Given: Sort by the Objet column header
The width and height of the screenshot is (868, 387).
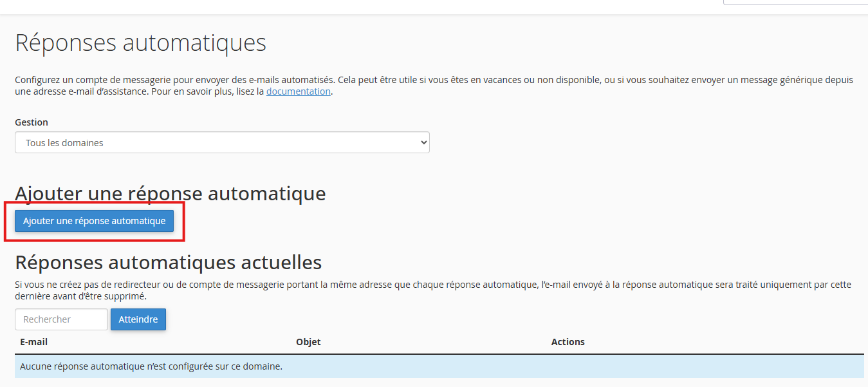Looking at the screenshot, I should (x=308, y=342).
